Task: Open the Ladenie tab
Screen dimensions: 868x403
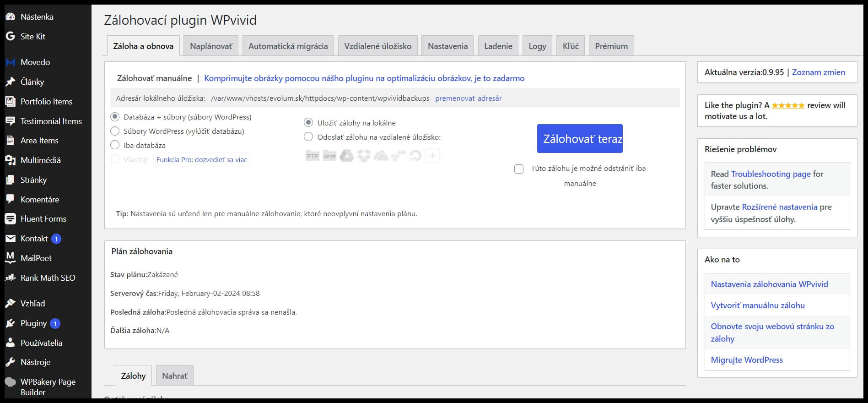Action: point(498,46)
